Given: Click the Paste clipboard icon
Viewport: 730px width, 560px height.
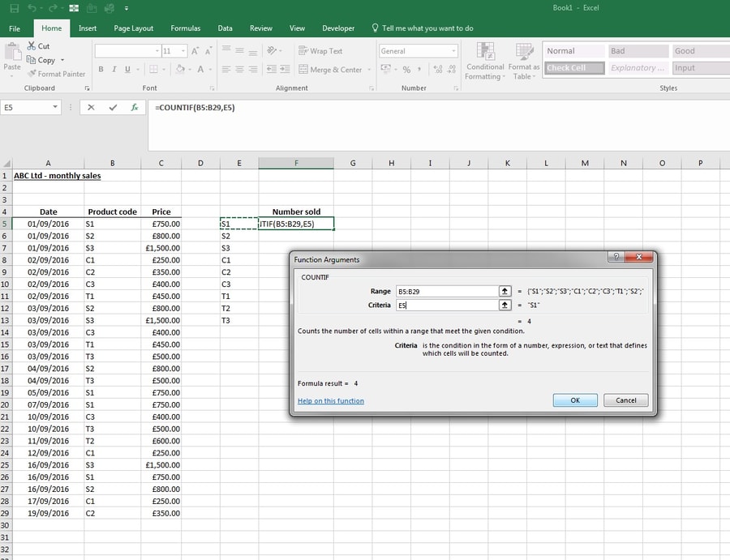Looking at the screenshot, I should pos(12,52).
